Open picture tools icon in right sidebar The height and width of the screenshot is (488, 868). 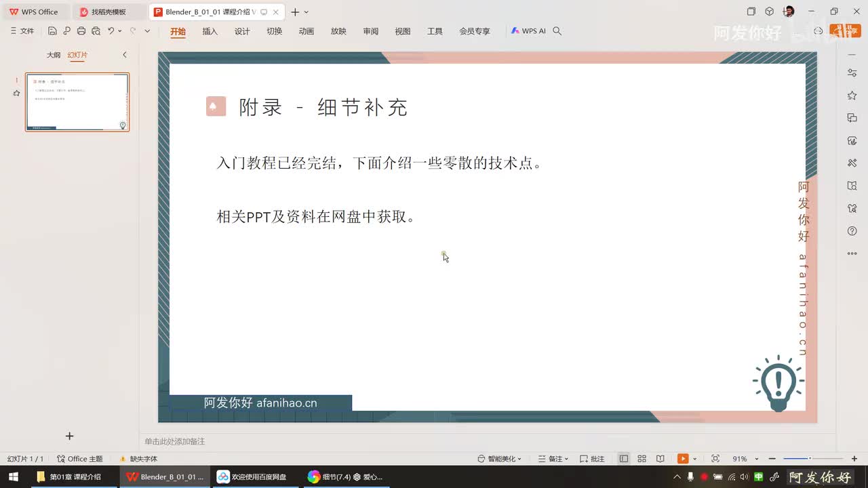click(x=852, y=141)
